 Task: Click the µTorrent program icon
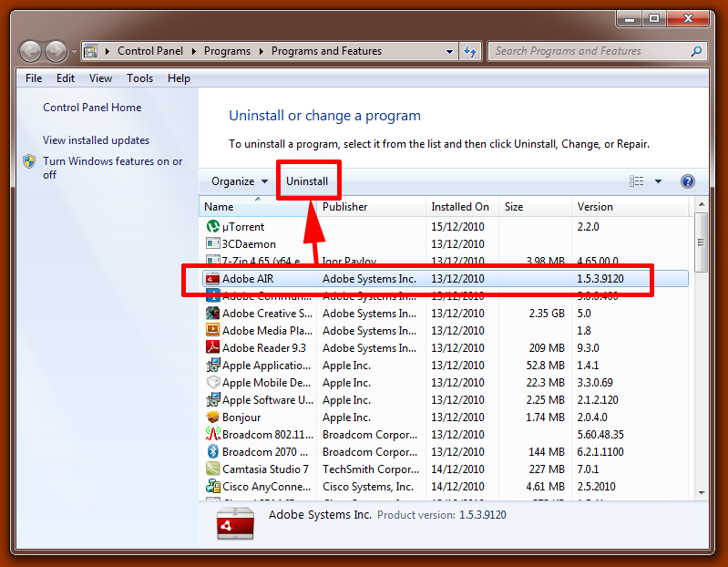(x=212, y=226)
